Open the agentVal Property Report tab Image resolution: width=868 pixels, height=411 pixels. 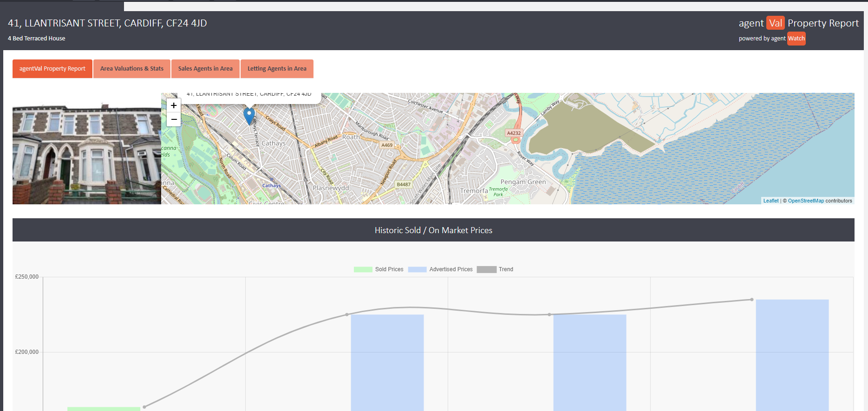52,69
